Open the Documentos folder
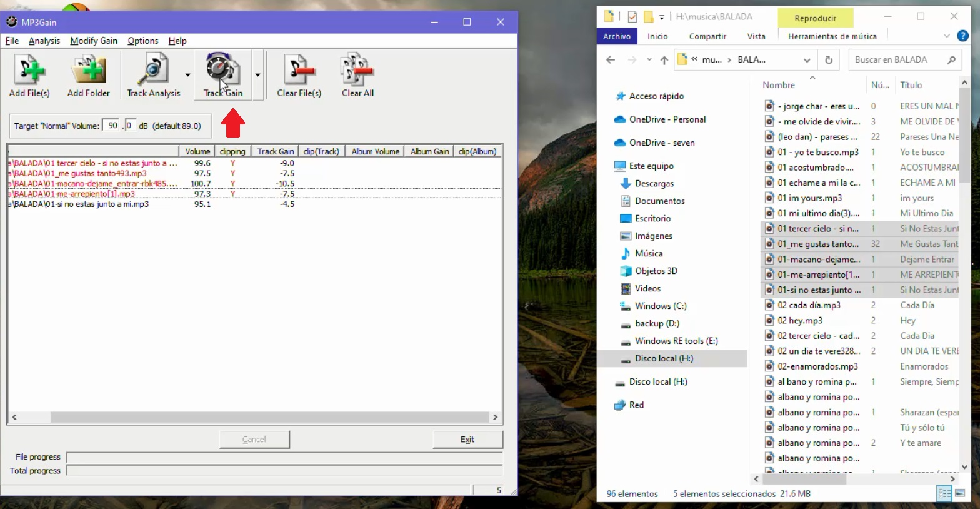The width and height of the screenshot is (980, 509). coord(659,201)
